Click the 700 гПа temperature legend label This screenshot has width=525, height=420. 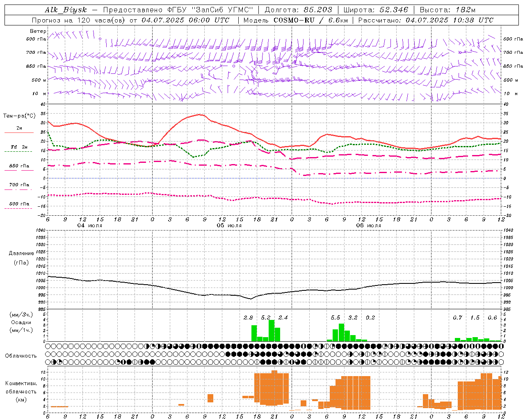[x=19, y=185]
